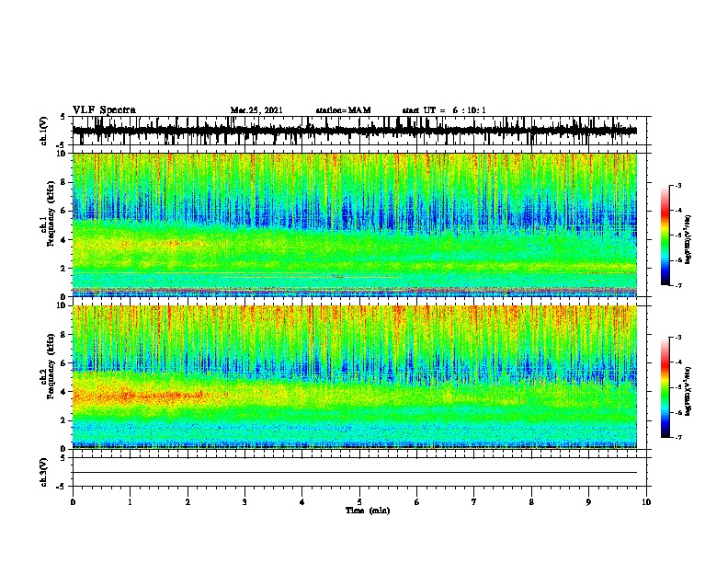Click the "-7" label below ch.2 color bar
This screenshot has width=728, height=563.
[x=678, y=438]
